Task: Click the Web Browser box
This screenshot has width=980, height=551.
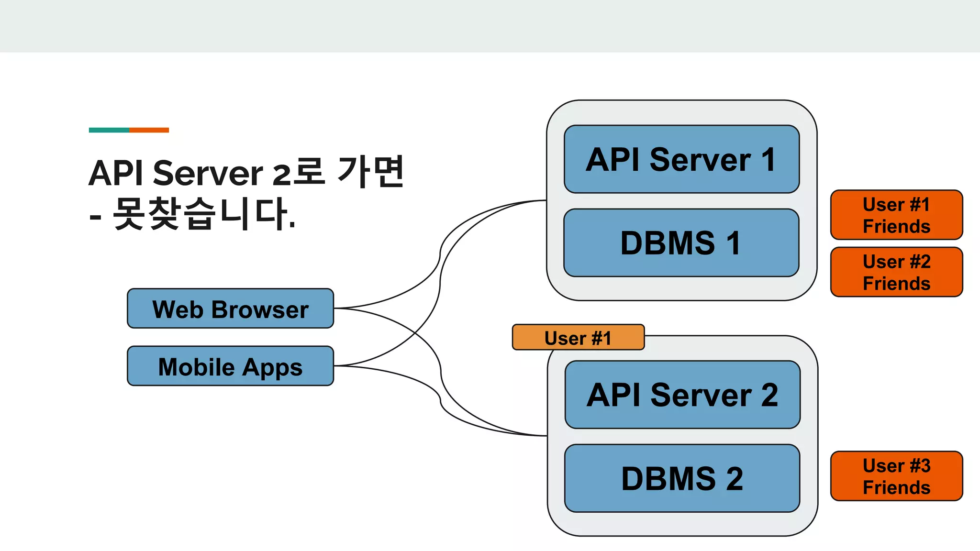Action: point(230,309)
